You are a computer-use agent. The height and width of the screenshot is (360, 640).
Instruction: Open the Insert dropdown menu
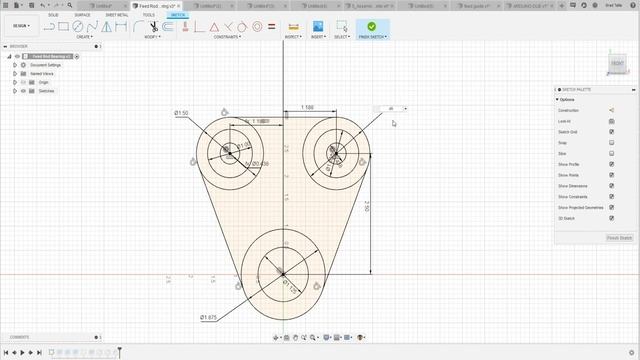(318, 37)
